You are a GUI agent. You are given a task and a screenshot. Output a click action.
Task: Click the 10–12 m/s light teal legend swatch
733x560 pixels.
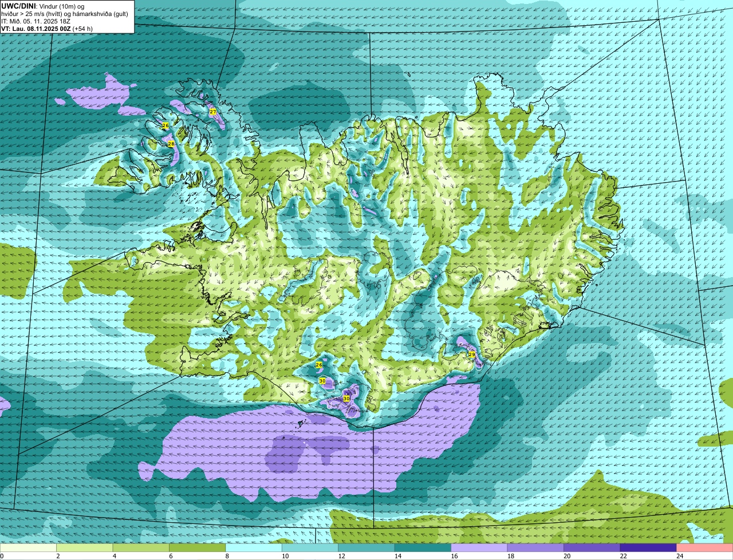click(310, 547)
